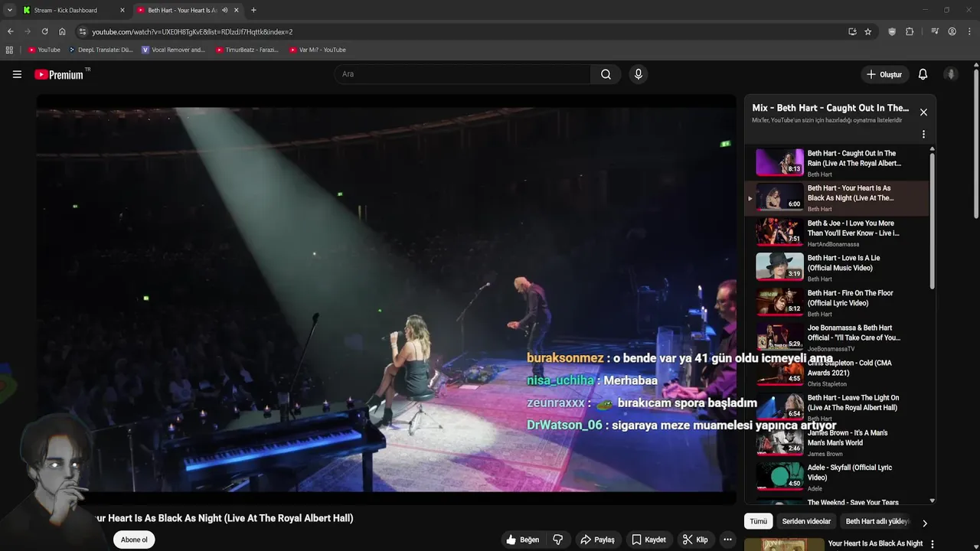This screenshot has height=551, width=980.
Task: Click the page vertical scrollbar
Action: click(x=976, y=144)
